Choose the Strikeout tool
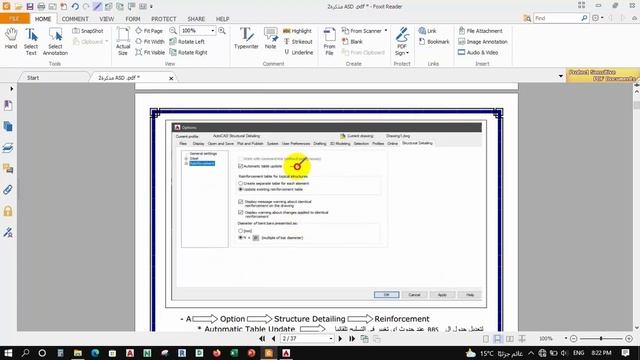This screenshot has width=640, height=360. pos(298,42)
